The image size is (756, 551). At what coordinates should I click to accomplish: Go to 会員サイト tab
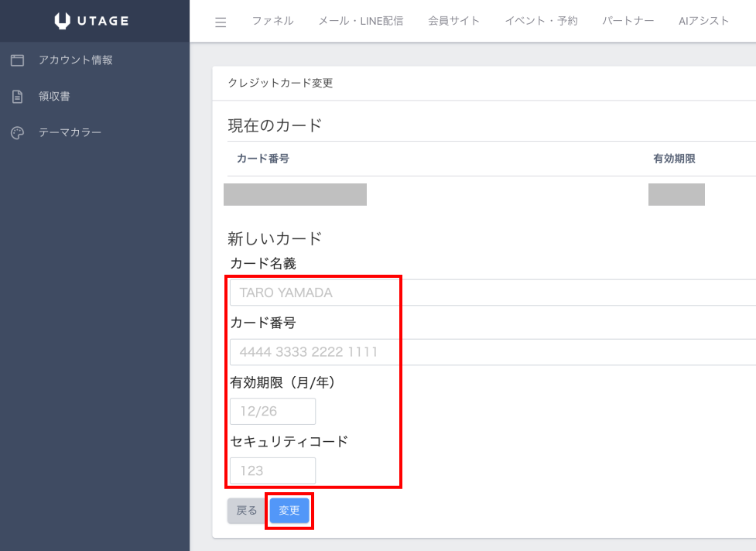[x=453, y=21]
